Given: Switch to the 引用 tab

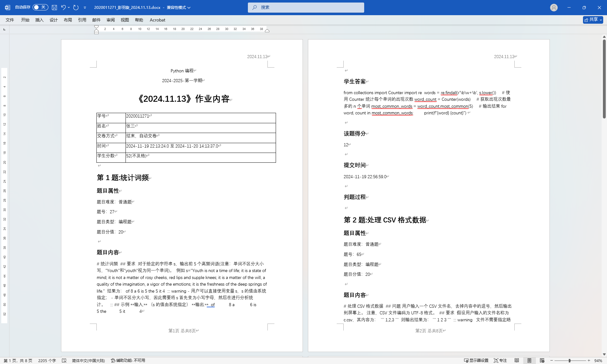Looking at the screenshot, I should tap(82, 20).
